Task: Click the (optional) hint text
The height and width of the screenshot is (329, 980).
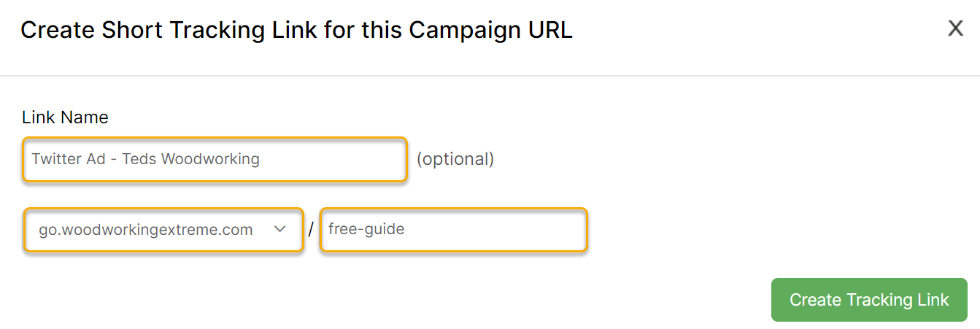Action: pos(455,159)
